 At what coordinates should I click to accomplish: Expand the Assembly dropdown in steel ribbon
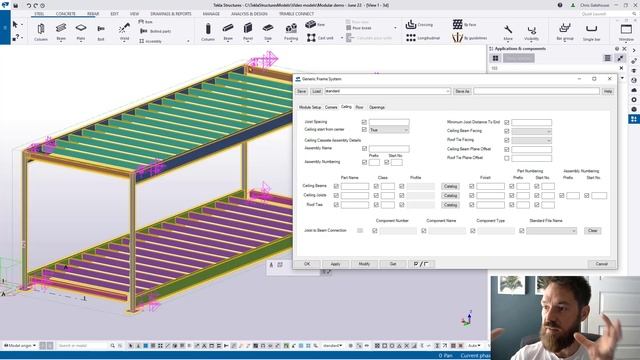(188, 41)
